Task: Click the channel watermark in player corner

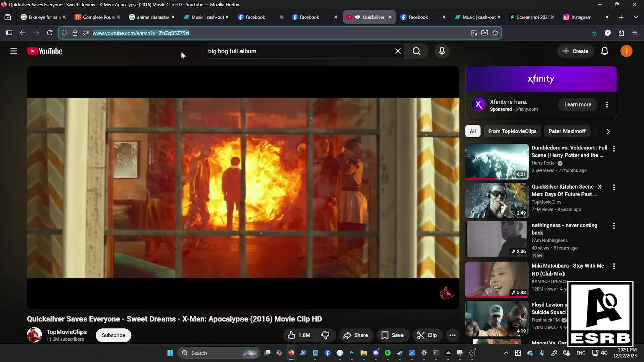Action: click(x=446, y=293)
